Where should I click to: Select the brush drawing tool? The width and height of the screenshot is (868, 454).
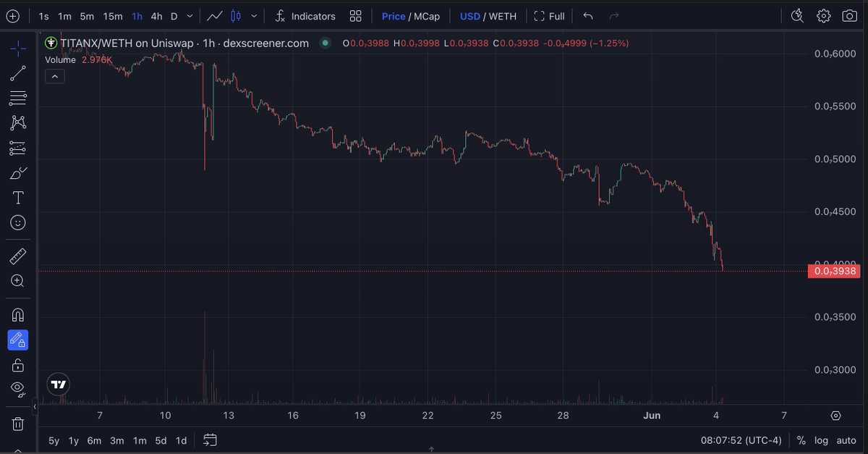click(18, 173)
